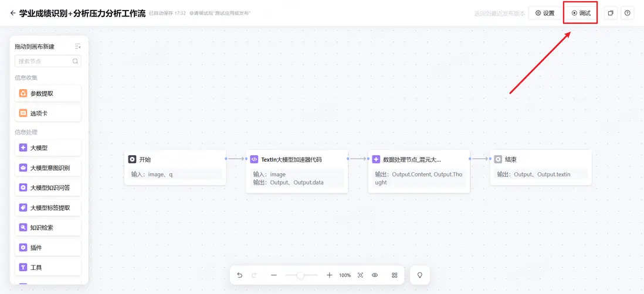Select the 选项卡 node icon
644x294 pixels.
point(23,113)
